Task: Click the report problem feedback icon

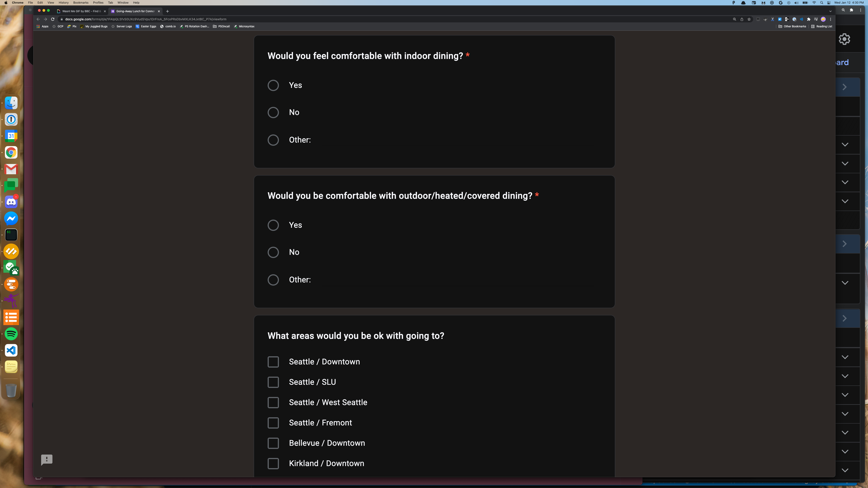Action: pos(47,460)
